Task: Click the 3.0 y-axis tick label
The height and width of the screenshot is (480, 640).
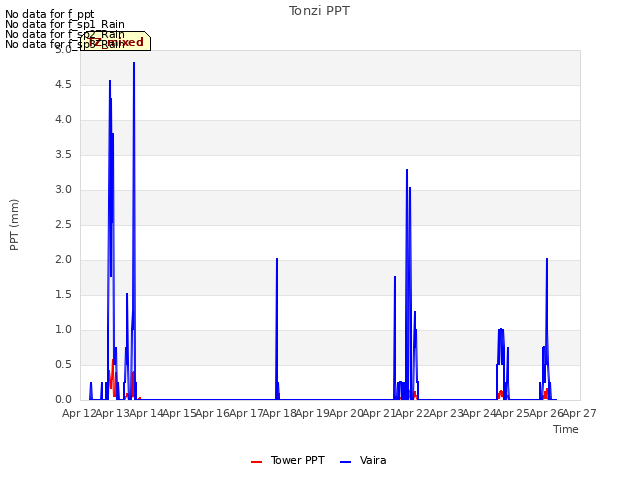Action: (63, 189)
